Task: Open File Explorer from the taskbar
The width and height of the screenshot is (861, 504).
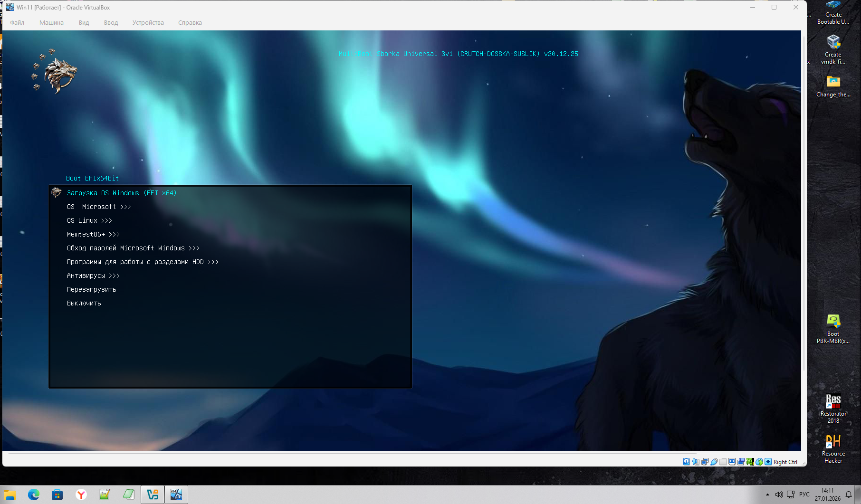Action: [x=10, y=494]
